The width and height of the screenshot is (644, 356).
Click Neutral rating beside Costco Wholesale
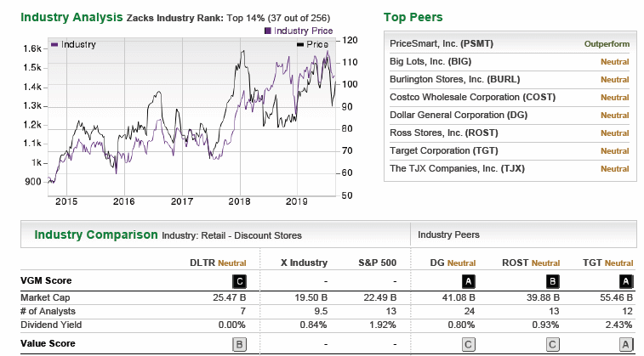tap(615, 98)
